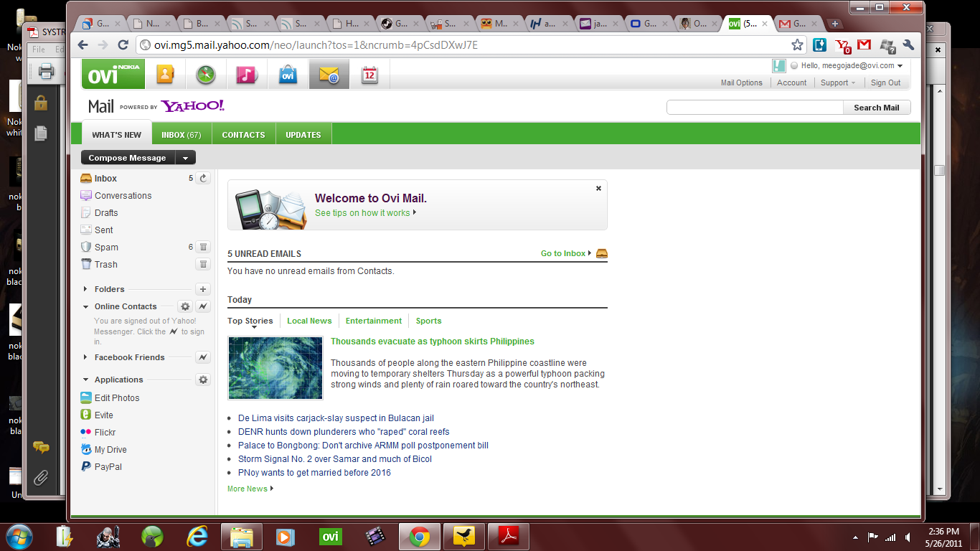Reload the page in Chrome

pyautogui.click(x=123, y=44)
